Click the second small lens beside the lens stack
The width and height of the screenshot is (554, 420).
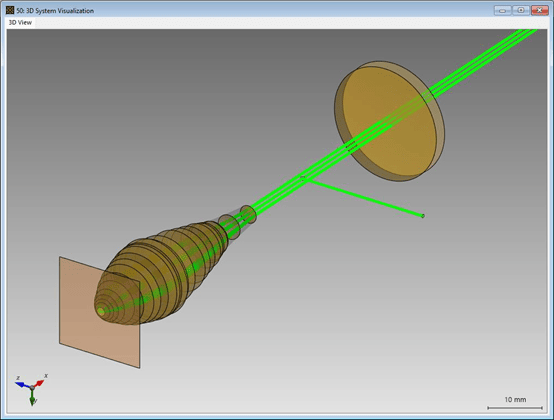click(229, 227)
